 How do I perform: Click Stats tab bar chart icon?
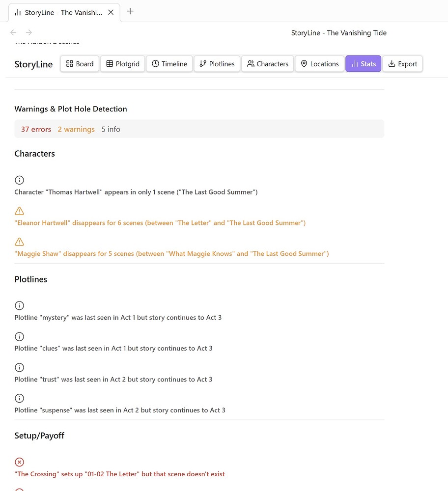(x=355, y=64)
